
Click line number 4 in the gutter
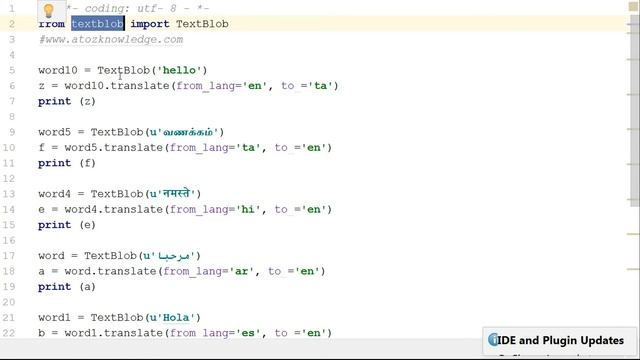(x=12, y=55)
